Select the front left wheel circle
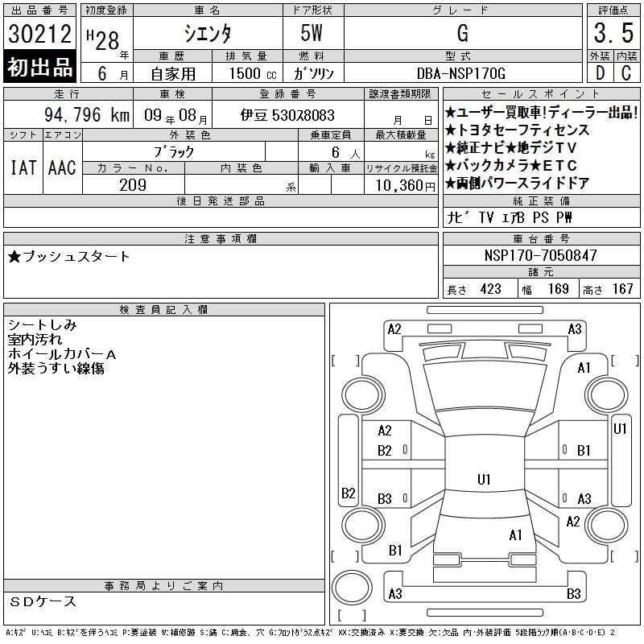Viewport: 644px width, 644px height. pos(363,395)
